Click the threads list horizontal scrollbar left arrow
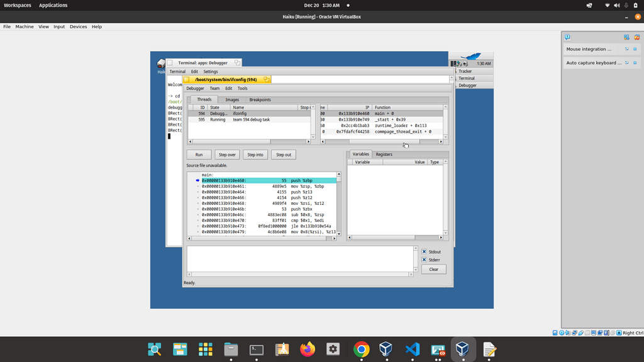644x362 pixels. (190, 141)
